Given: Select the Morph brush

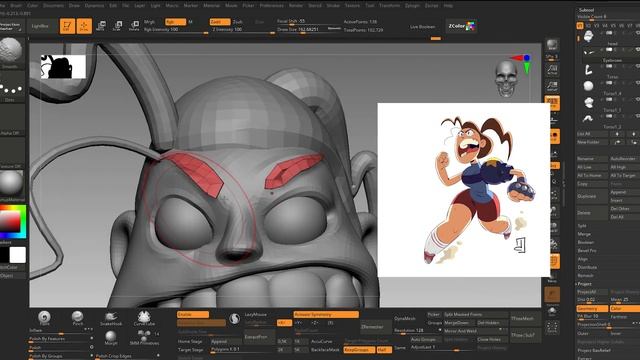Looking at the screenshot, I should 111,338.
